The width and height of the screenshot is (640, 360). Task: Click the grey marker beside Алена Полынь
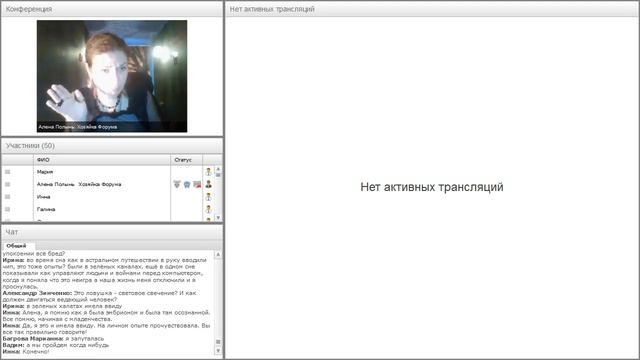[x=7, y=184]
